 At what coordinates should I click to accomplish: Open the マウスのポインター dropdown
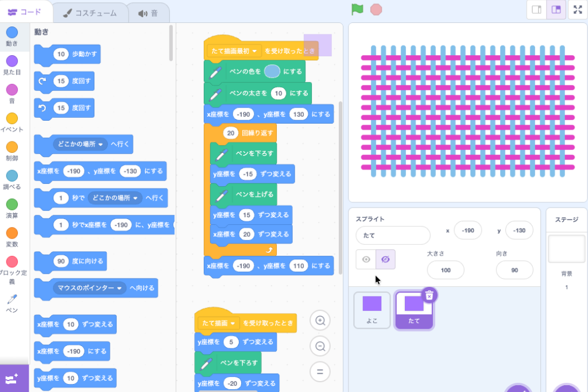[x=120, y=287]
